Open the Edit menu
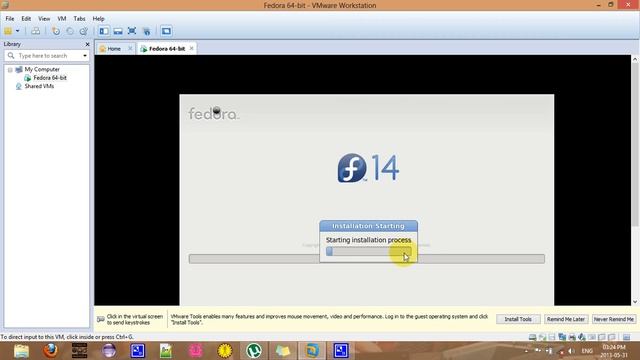This screenshot has width=640, height=360. tap(26, 19)
